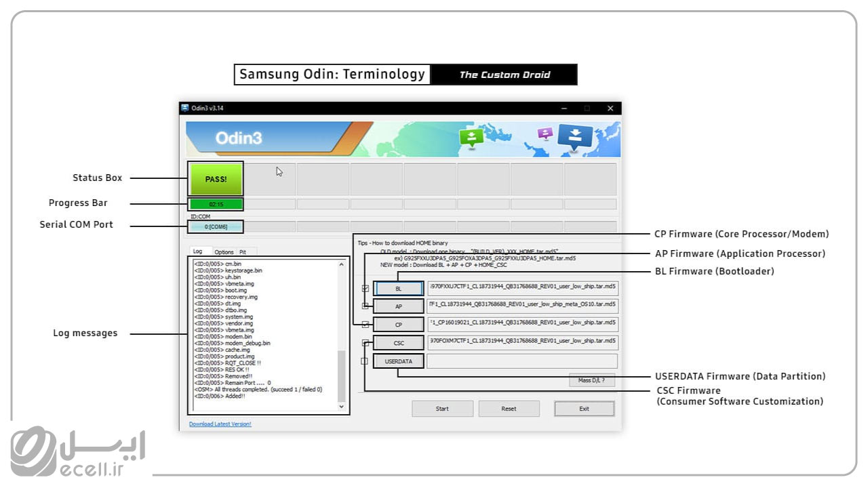Screen dimensions: 868x488
Task: Click the Odin3 v3.14 title text
Action: point(208,108)
